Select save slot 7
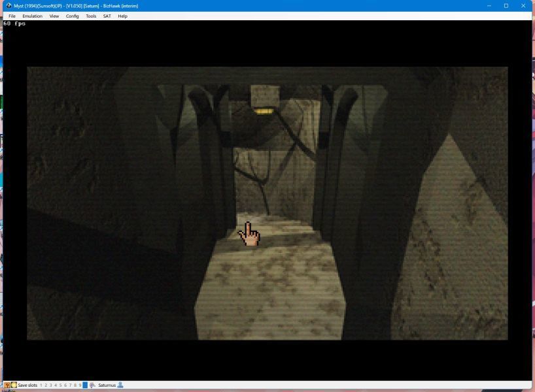The width and height of the screenshot is (535, 392). (70, 385)
